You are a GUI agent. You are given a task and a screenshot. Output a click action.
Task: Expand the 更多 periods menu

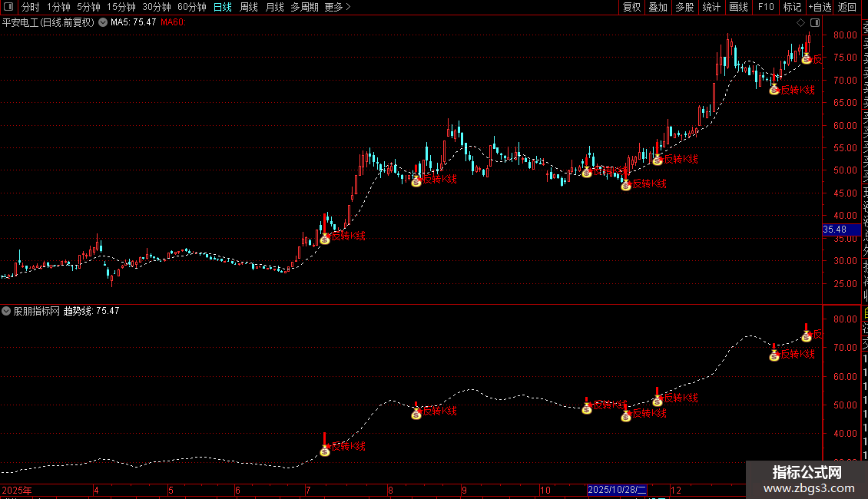coord(337,7)
